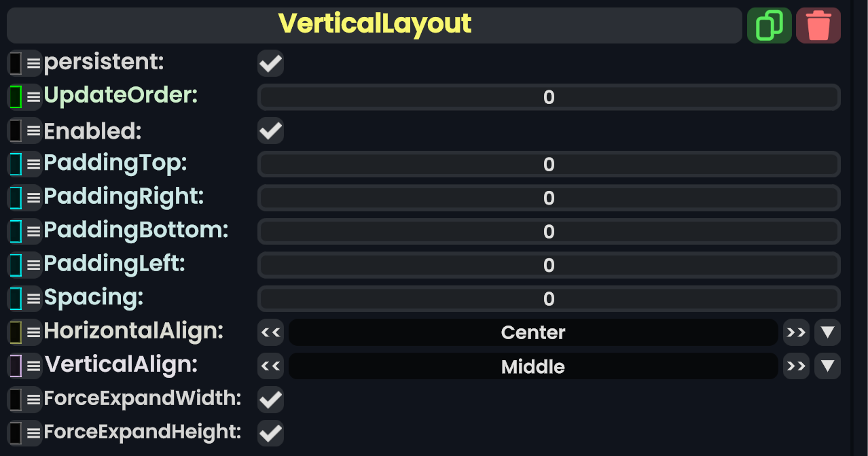Screen dimensions: 868x456
Task: Disable the ForceExpandWidth checkbox
Action: tap(270, 400)
